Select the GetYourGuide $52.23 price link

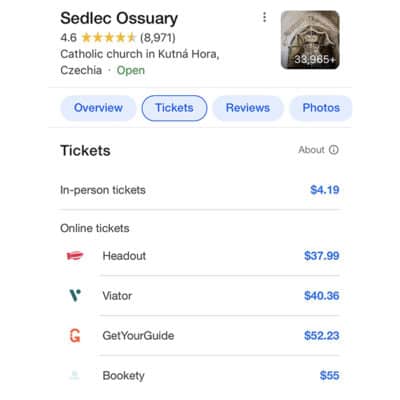tap(322, 336)
